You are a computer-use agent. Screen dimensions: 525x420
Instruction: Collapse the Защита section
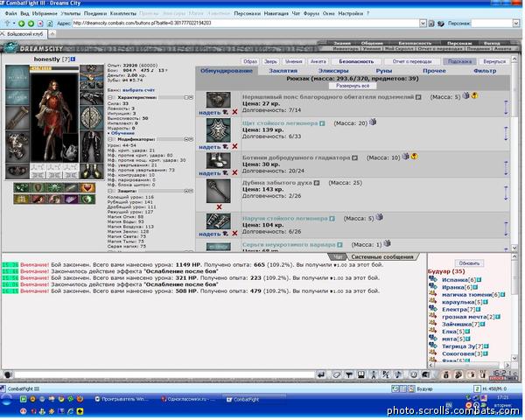point(110,191)
